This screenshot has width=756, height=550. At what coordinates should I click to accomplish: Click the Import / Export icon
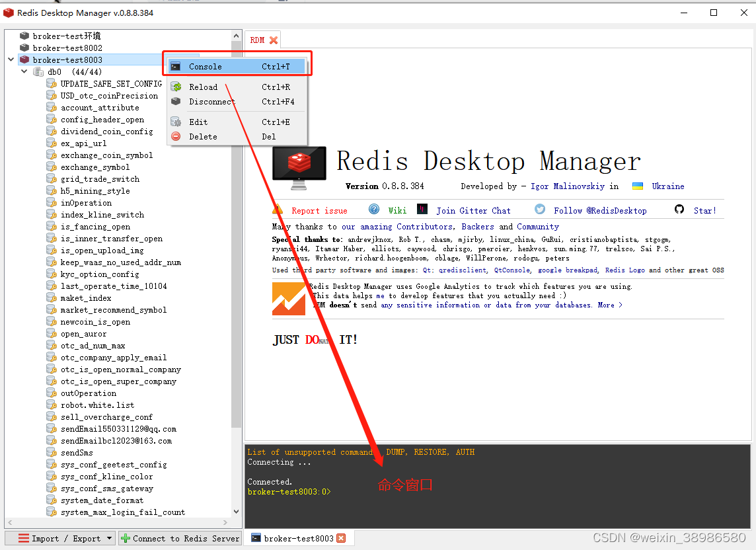23,537
